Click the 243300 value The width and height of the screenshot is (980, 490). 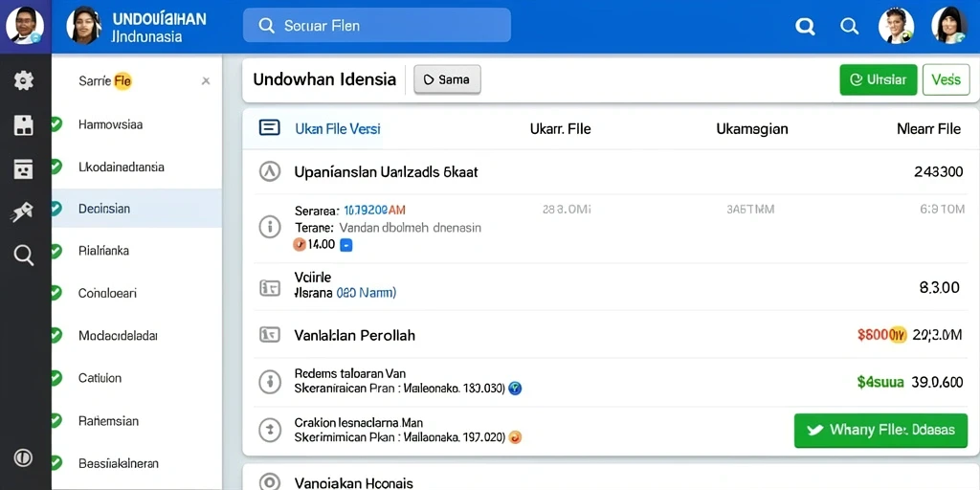coord(938,172)
